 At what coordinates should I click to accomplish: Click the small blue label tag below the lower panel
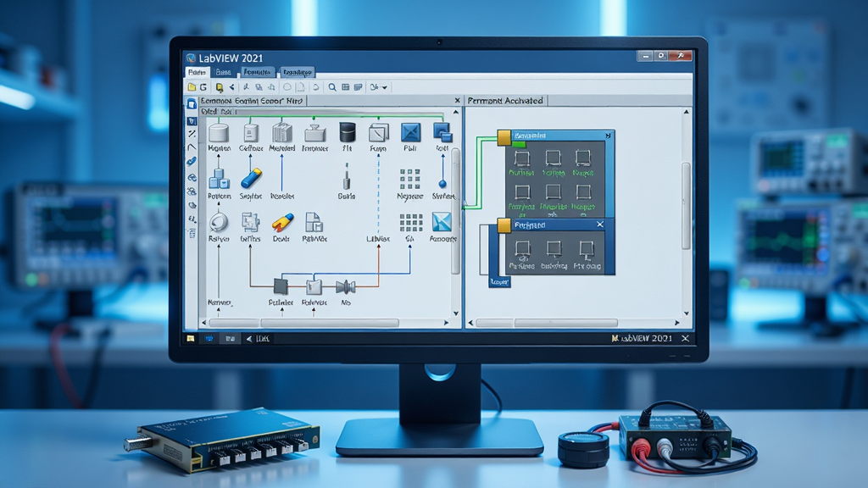[499, 281]
